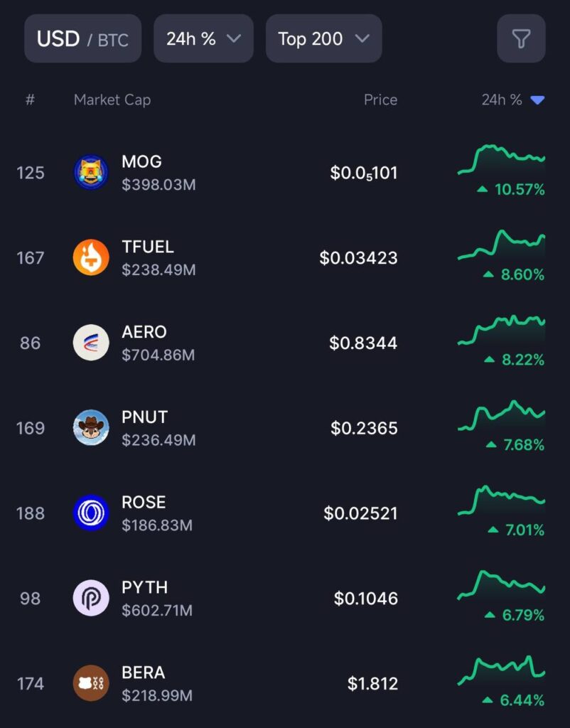Click the MOG cat coin icon
The image size is (570, 728).
click(91, 173)
